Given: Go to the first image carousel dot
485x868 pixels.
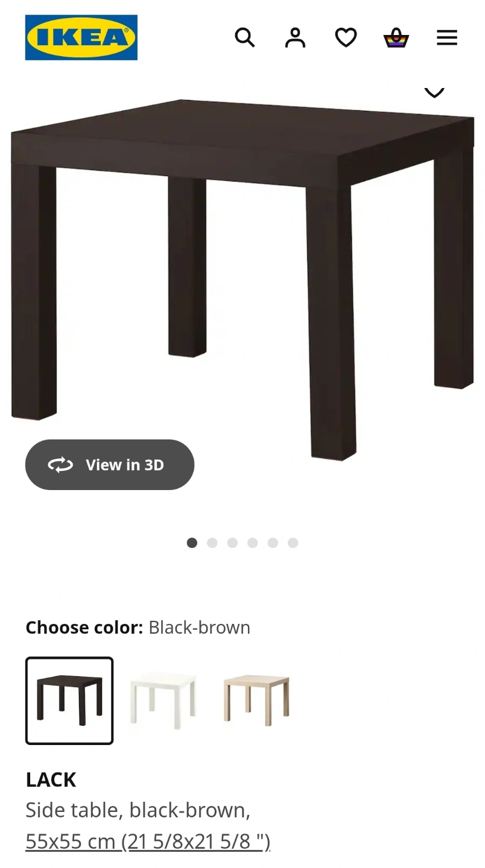Looking at the screenshot, I should (192, 542).
